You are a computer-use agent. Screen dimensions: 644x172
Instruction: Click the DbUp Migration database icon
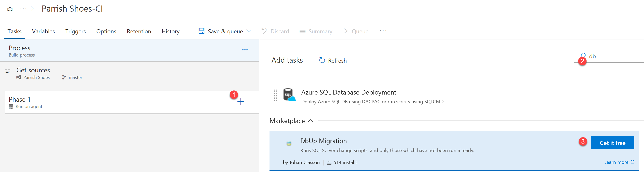point(289,144)
